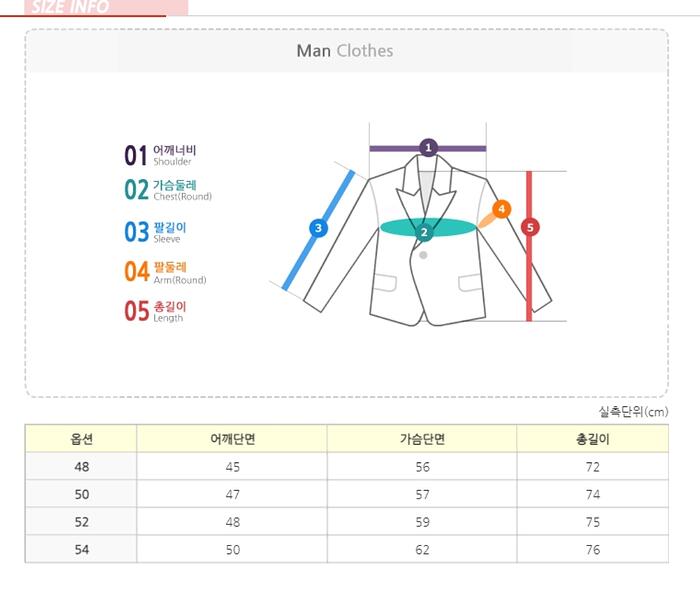This screenshot has height=610, width=700.
Task: Select the size 48 row option
Action: 81,467
